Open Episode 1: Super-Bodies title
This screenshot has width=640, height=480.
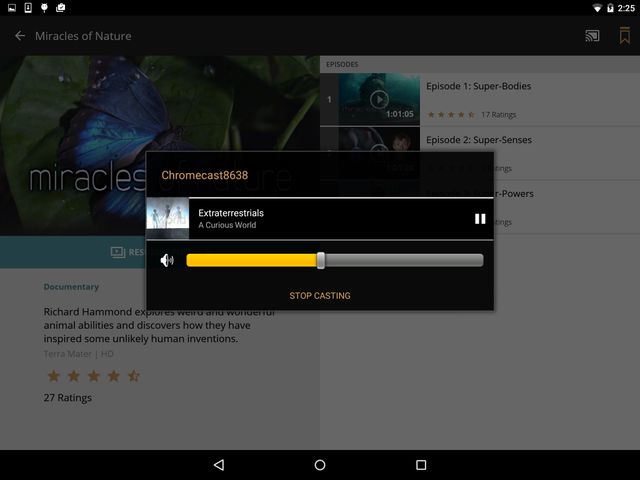pos(478,86)
